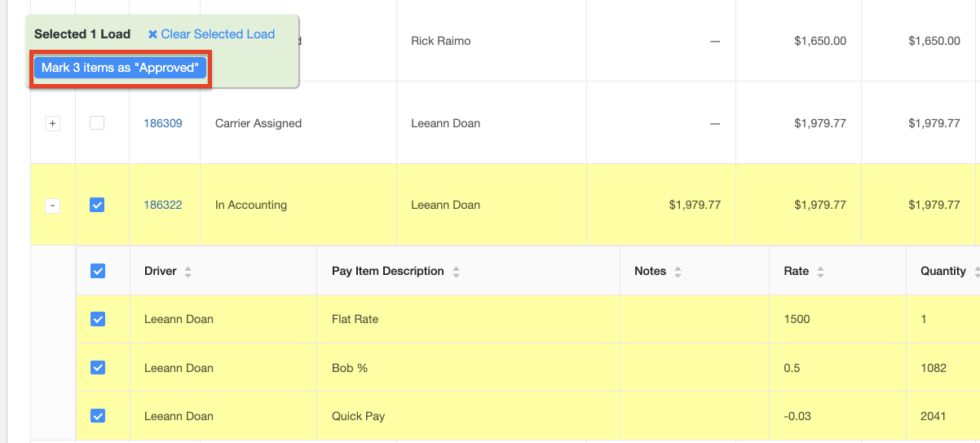
Task: Uncheck the Flat Rate pay item checkbox
Action: point(98,319)
